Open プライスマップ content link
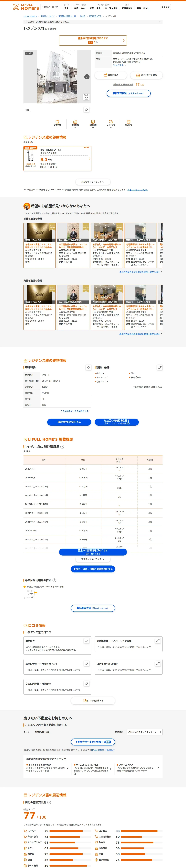Screen dimensions: 186x868 [138, 768]
